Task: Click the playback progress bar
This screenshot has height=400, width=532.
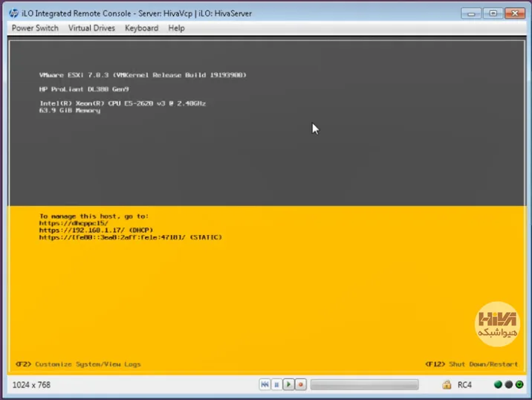Action: point(364,384)
